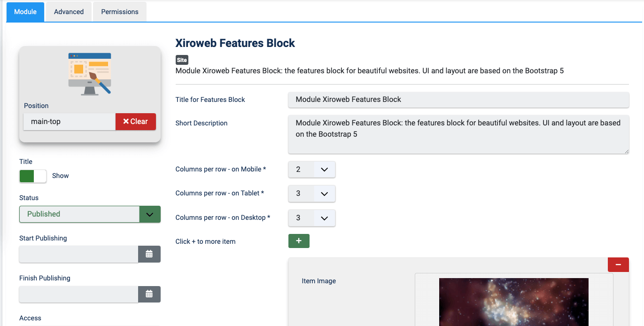Select the Item Image galaxy thumbnail
Screen dimensions: 644x326
514,302
